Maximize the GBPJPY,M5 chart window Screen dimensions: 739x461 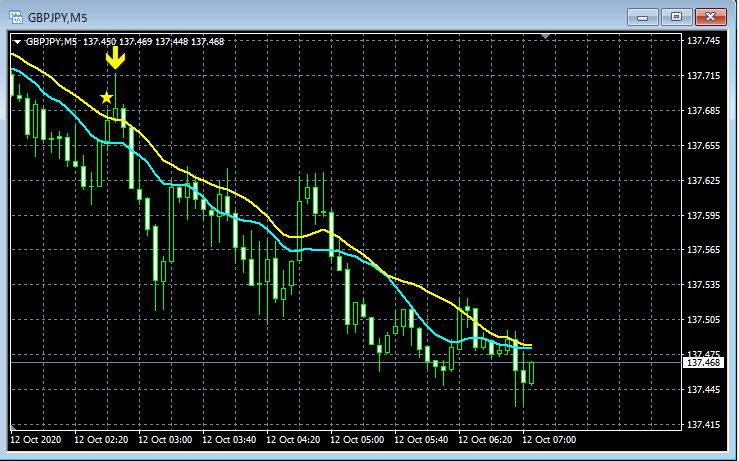676,17
